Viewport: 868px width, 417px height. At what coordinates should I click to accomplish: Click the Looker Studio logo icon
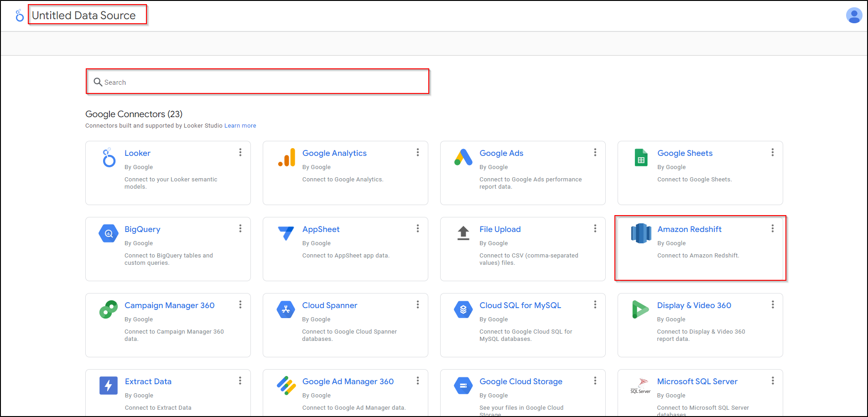[x=20, y=15]
